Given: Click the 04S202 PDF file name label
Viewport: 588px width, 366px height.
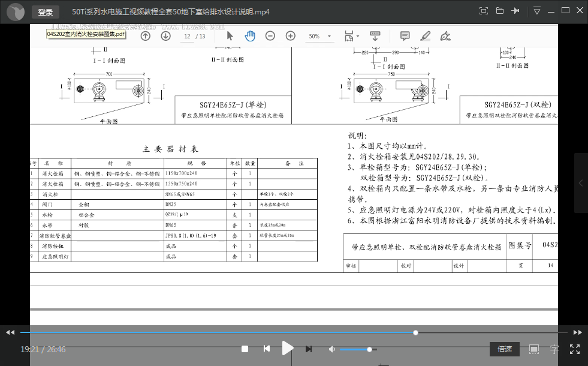Looking at the screenshot, I should (x=86, y=34).
